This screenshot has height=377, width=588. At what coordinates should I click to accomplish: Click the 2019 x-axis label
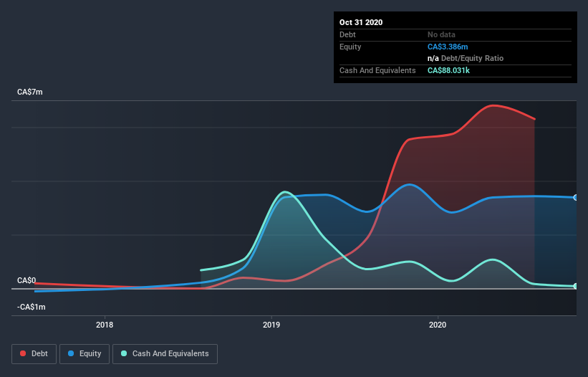click(x=271, y=325)
